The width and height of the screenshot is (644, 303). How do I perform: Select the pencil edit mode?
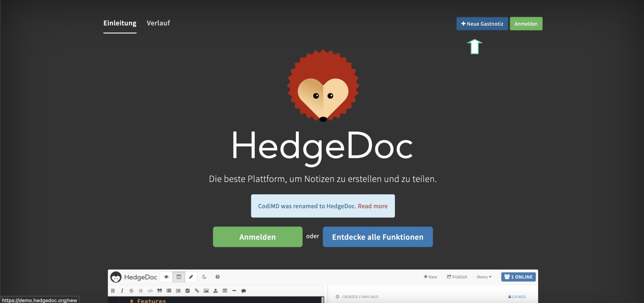click(191, 277)
